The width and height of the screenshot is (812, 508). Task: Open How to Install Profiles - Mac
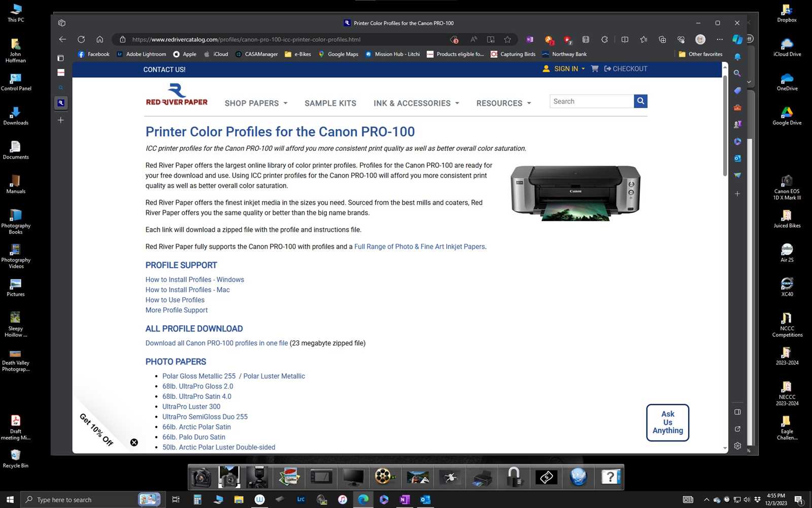188,290
